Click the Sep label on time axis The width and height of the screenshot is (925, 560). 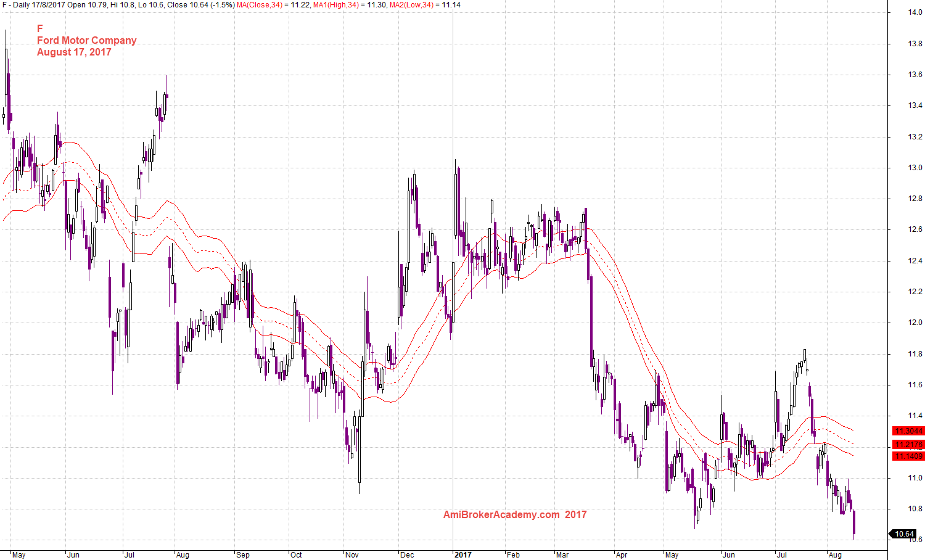[243, 555]
